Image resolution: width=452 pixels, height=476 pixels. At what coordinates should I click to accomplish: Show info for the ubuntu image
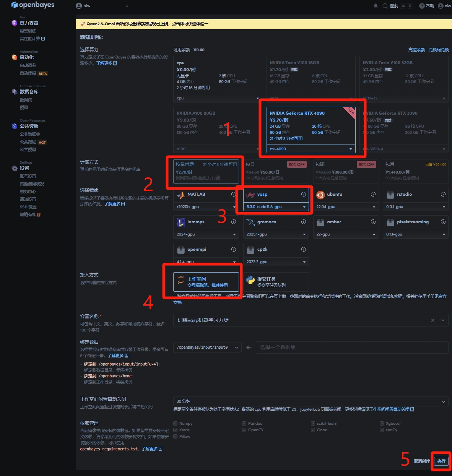[x=373, y=194]
